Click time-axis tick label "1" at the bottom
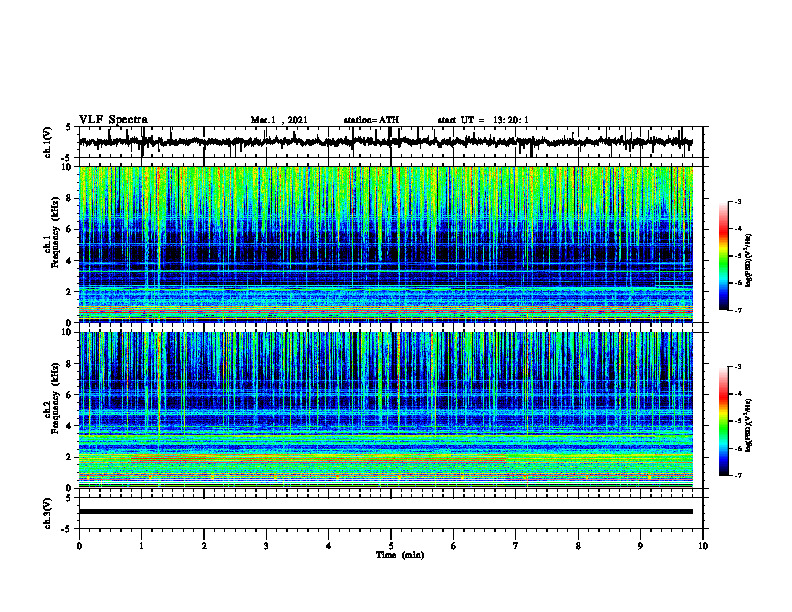 point(141,546)
